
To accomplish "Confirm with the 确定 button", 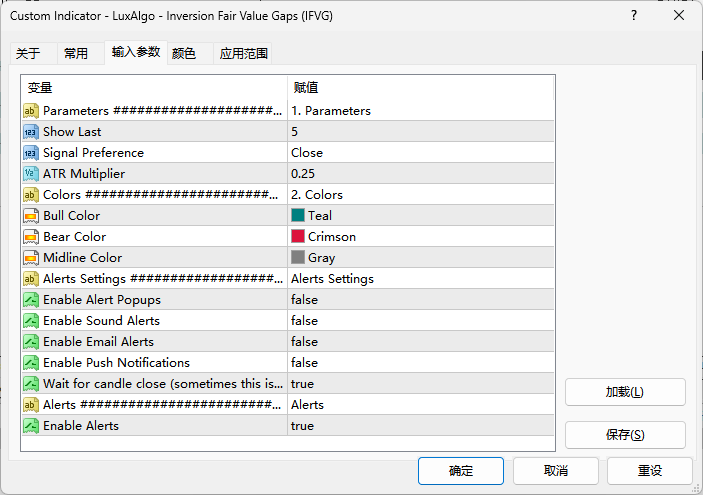I will pos(461,471).
